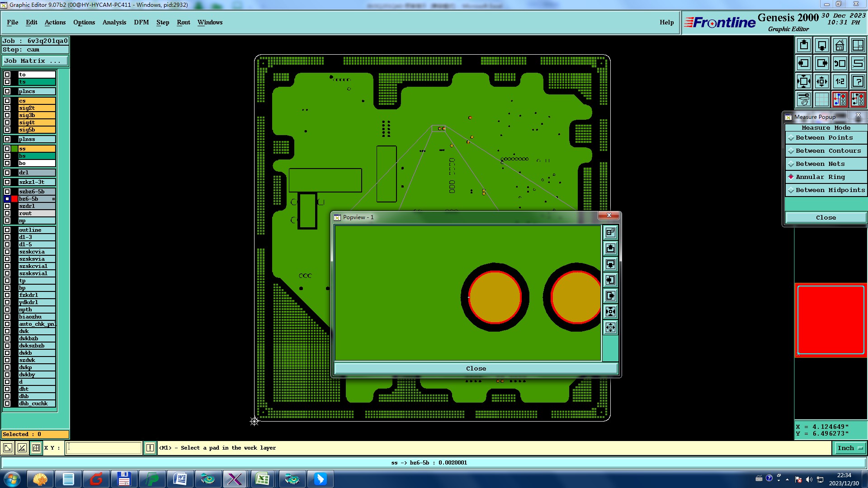868x488 pixels.
Task: Click the red color swatch of bz6-5b layer
Action: coord(14,199)
